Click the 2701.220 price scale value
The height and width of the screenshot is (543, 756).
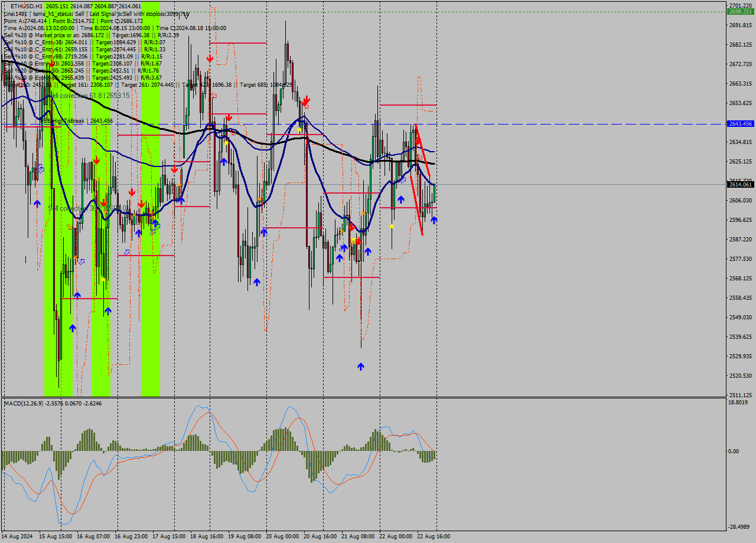point(741,5)
